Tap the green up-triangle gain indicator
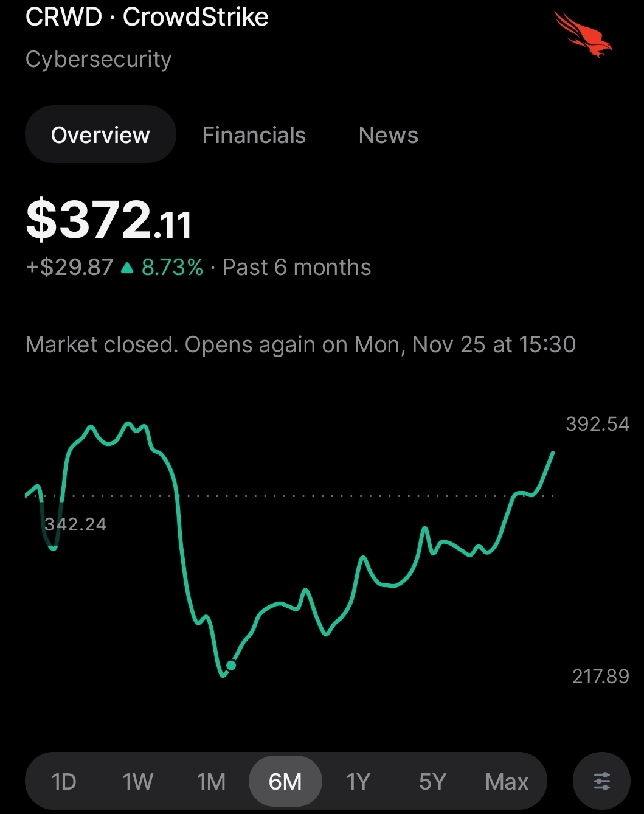The width and height of the screenshot is (644, 814). [x=127, y=268]
